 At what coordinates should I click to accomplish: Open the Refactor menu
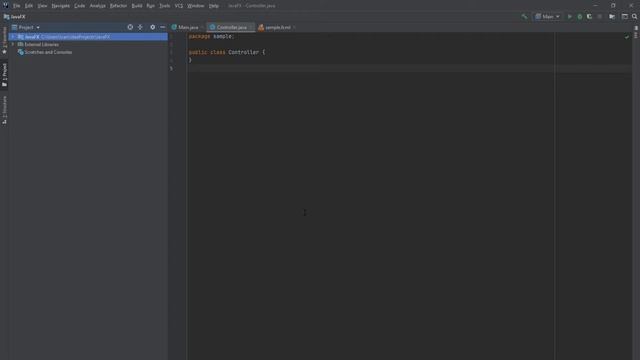pyautogui.click(x=118, y=6)
